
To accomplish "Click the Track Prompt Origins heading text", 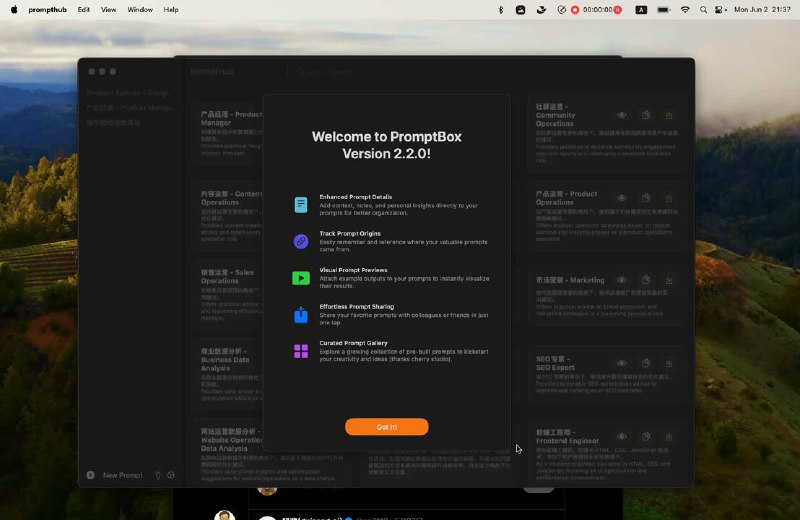I will [x=350, y=234].
